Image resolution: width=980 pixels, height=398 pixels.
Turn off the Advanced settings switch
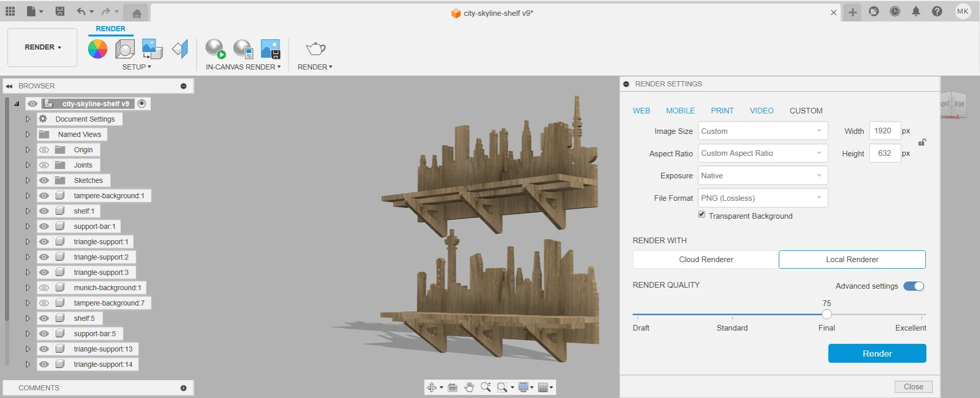914,286
